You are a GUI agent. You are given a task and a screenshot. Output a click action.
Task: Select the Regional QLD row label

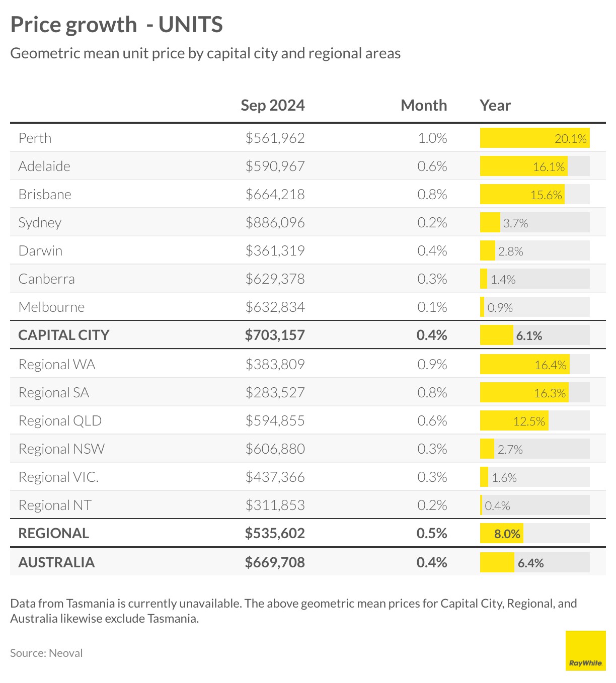(x=60, y=421)
